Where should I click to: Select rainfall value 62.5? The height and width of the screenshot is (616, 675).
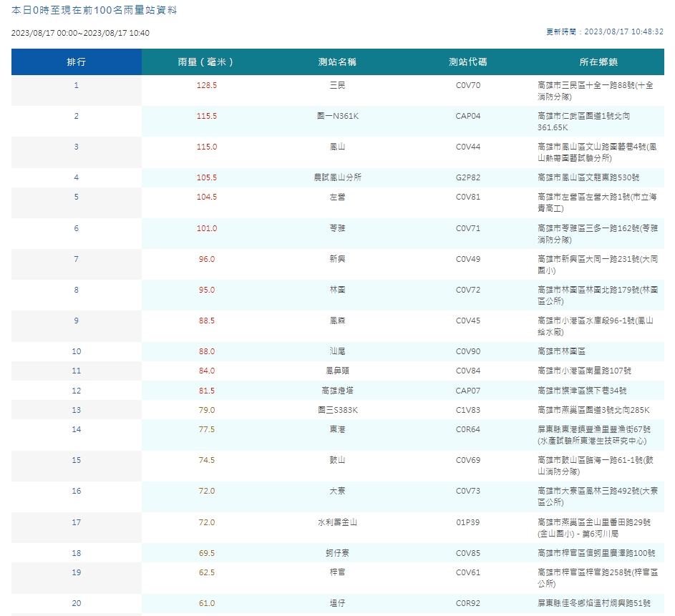(x=207, y=572)
